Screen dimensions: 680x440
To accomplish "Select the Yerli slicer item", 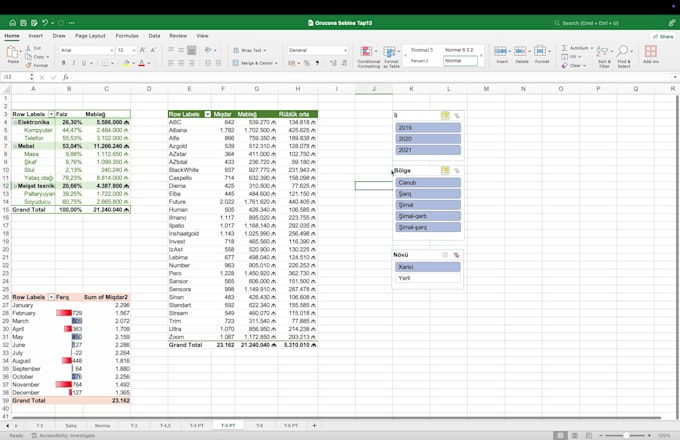I will tap(428, 278).
